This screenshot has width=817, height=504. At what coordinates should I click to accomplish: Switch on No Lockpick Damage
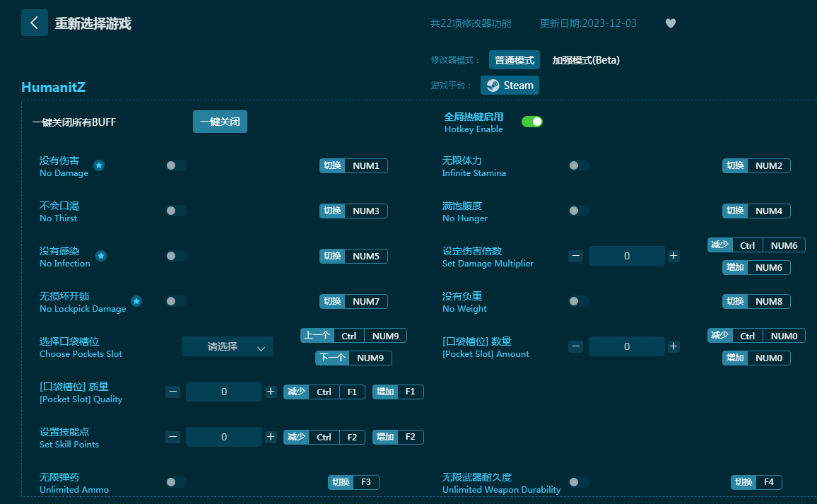[176, 301]
